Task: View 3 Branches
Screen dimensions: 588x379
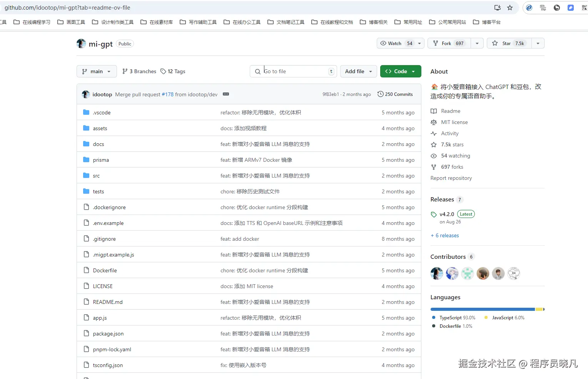Action: [139, 71]
